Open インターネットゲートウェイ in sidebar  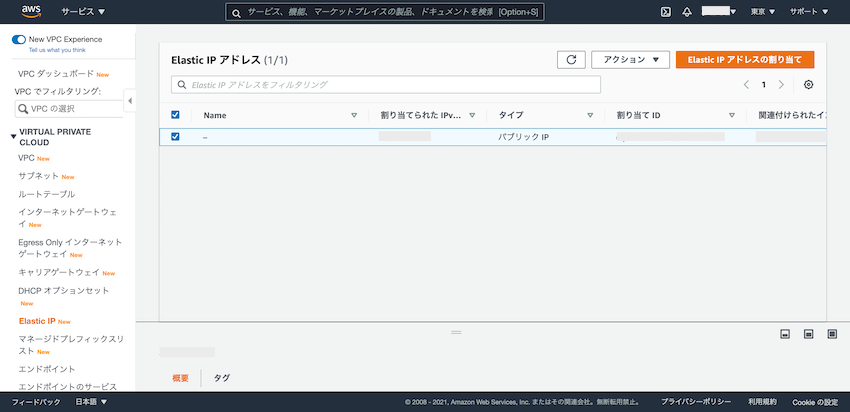(x=67, y=217)
